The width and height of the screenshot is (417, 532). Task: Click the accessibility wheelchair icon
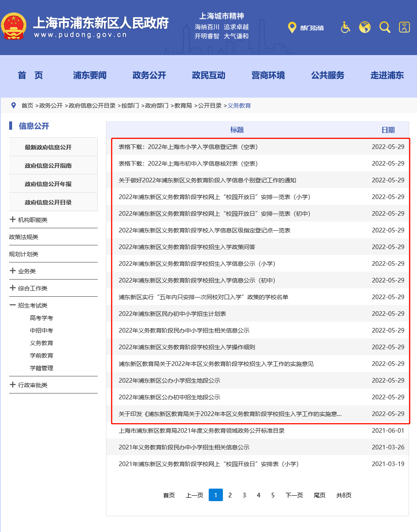(345, 27)
